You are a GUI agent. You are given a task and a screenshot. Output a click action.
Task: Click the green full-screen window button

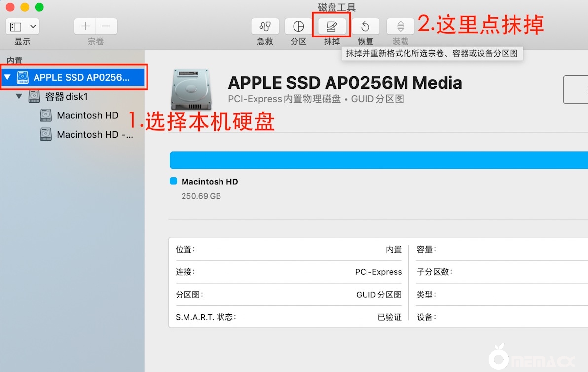coord(39,7)
